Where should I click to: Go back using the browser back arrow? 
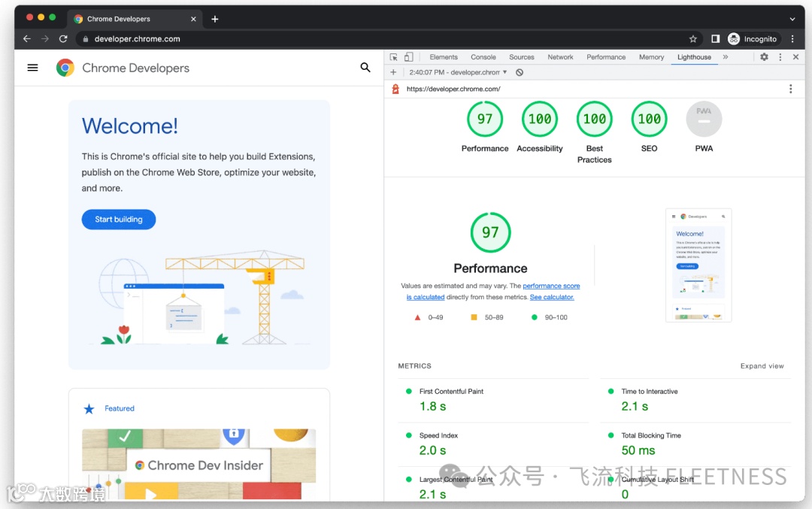pos(27,39)
